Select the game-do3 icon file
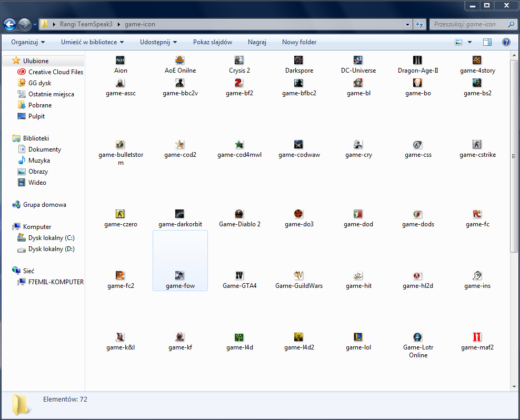The width and height of the screenshot is (520, 420). click(299, 218)
